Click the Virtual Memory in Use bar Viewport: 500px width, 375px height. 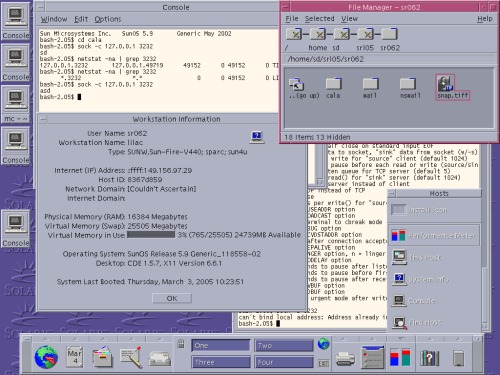coord(151,235)
